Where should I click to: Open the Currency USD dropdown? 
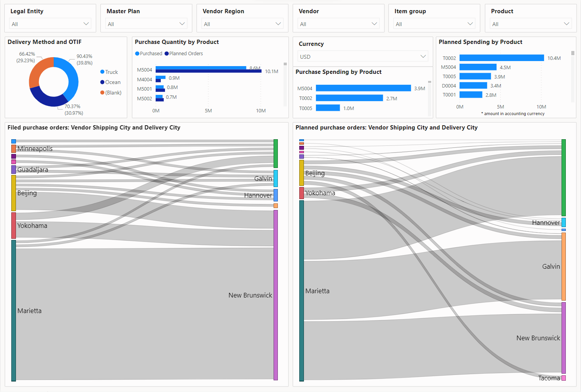[x=363, y=56]
